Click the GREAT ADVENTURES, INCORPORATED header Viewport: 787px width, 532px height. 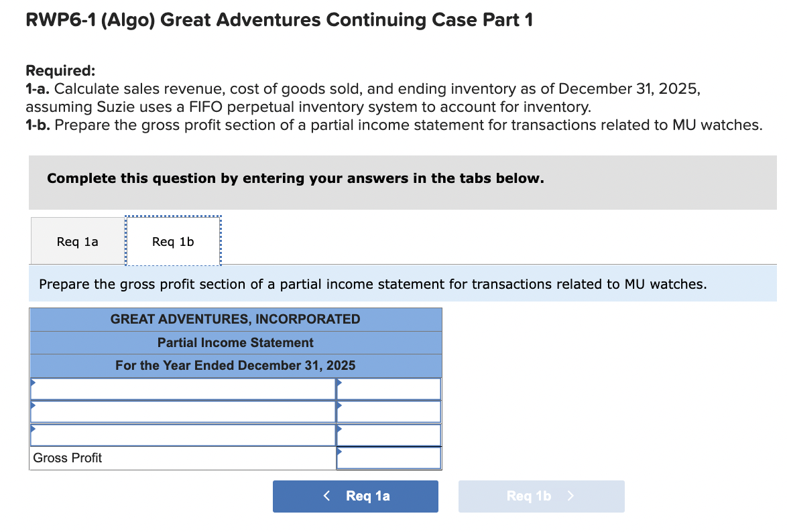pyautogui.click(x=235, y=319)
